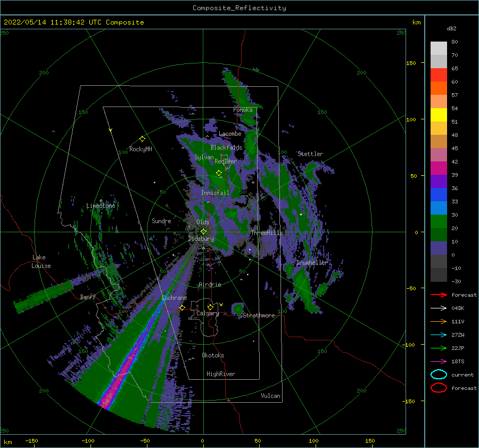479x448 pixels.
Task: Click the Drumheller city label
Action: coord(311,263)
